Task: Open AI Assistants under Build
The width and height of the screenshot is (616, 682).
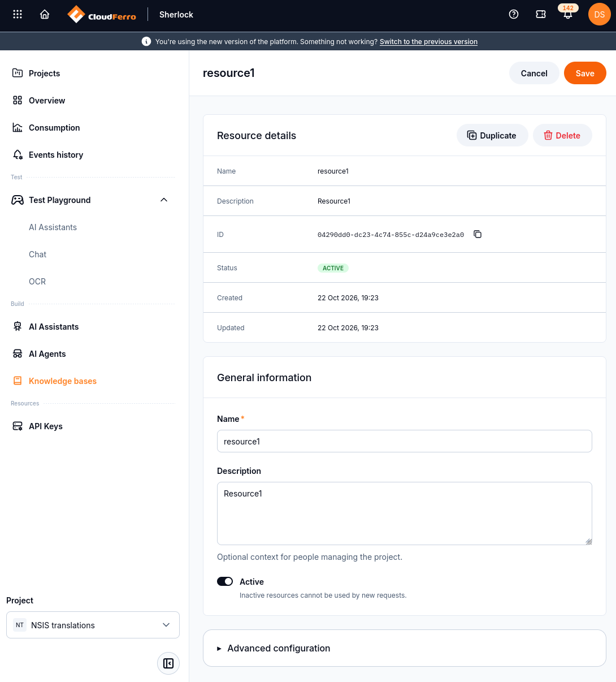Action: pos(54,326)
